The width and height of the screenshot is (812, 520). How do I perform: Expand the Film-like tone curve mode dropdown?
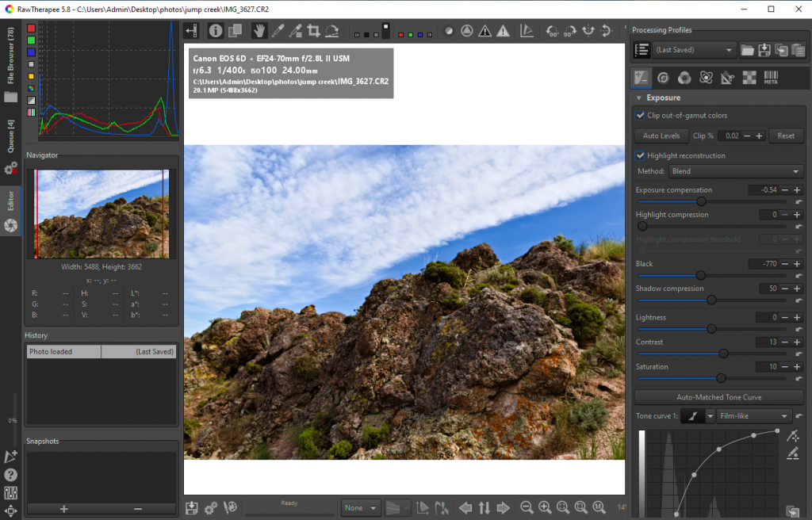coord(753,416)
